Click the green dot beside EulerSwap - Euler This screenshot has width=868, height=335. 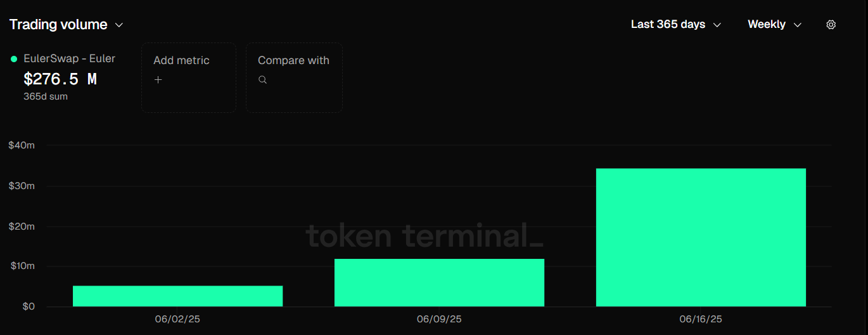(x=14, y=59)
